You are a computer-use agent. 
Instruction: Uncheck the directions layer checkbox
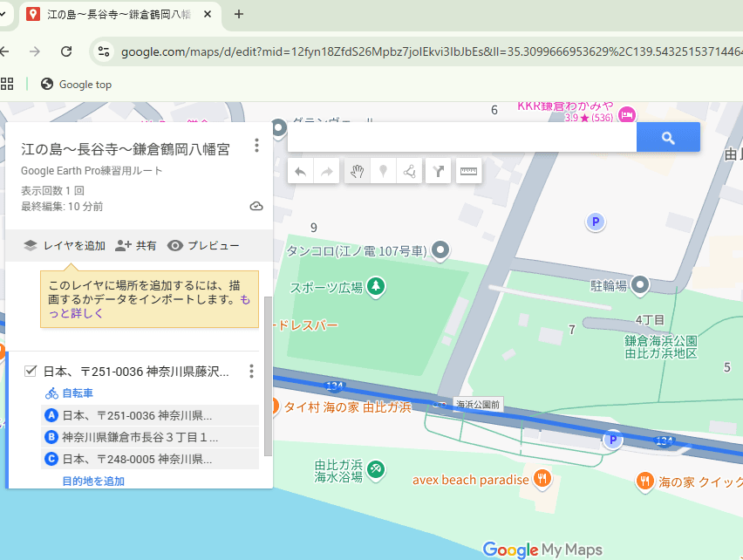coord(31,372)
